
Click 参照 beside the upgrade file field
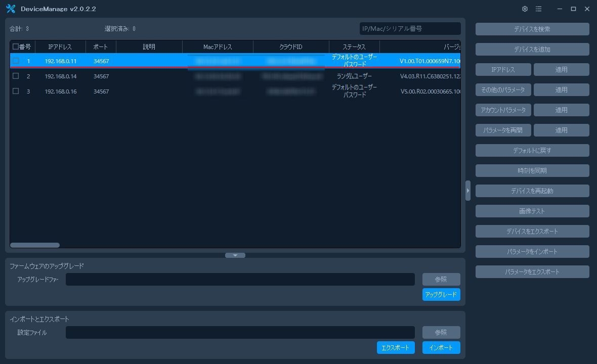click(x=441, y=280)
